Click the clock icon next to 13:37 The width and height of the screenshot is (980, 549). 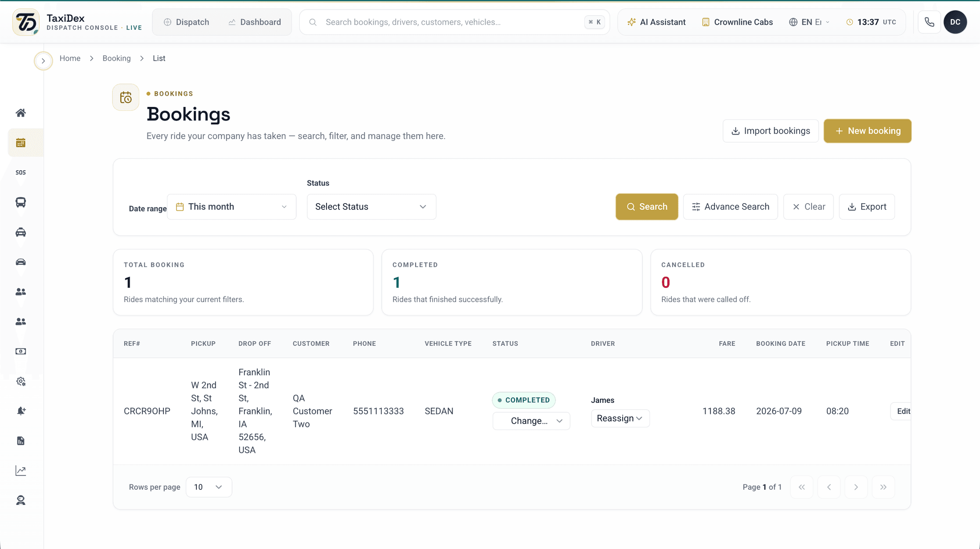[849, 22]
